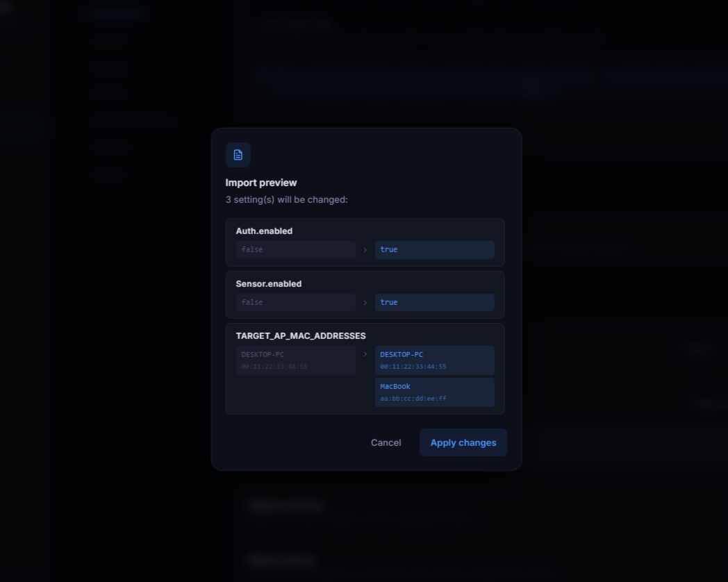Viewport: 728px width, 582px height.
Task: Click '3 setting(s) will be changed:' text
Action: click(286, 199)
